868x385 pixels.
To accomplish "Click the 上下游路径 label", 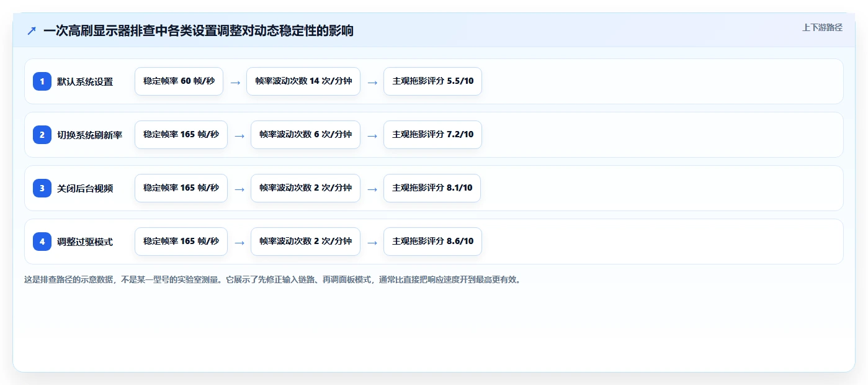I will [822, 27].
